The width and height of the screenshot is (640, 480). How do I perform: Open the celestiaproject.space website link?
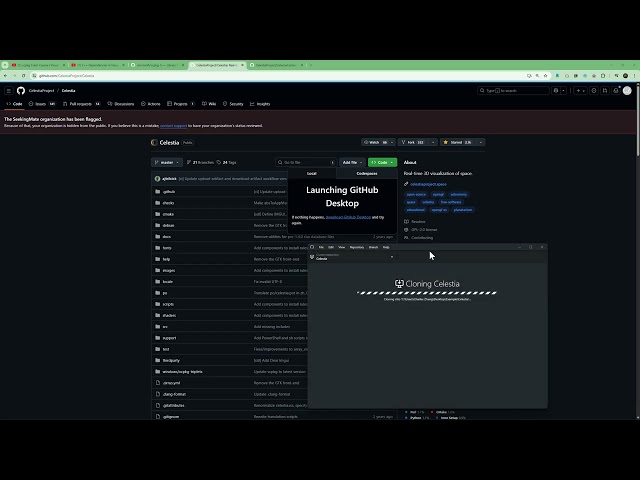428,184
